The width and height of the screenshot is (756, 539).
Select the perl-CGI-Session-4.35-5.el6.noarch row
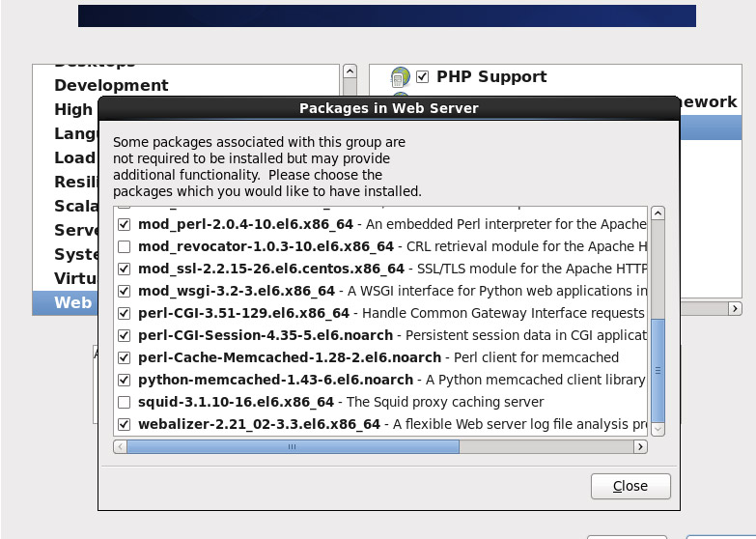tap(380, 335)
